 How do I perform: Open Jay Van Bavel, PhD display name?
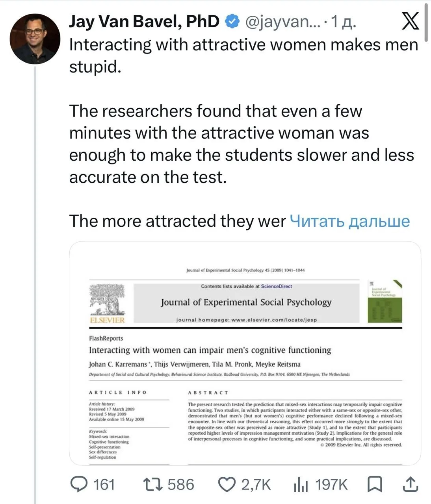tap(144, 22)
